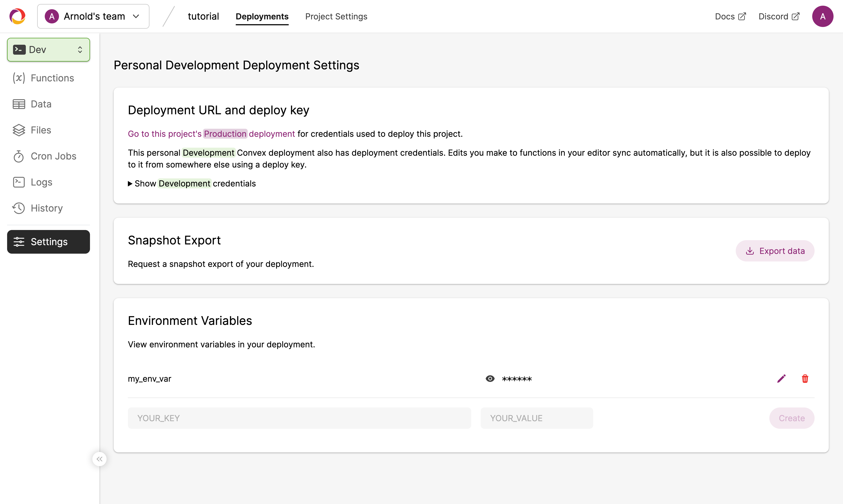The image size is (843, 504).
Task: Click the Convex logo icon
Action: pos(17,16)
